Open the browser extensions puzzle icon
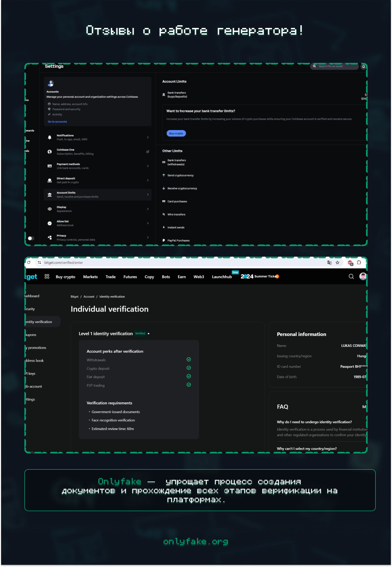Viewport: 392px width, 567px height. tap(359, 262)
